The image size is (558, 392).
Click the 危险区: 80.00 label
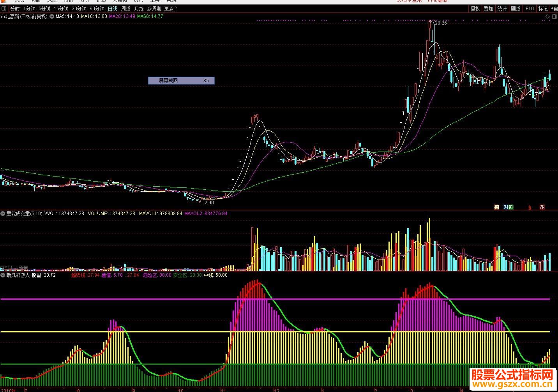(x=157, y=275)
